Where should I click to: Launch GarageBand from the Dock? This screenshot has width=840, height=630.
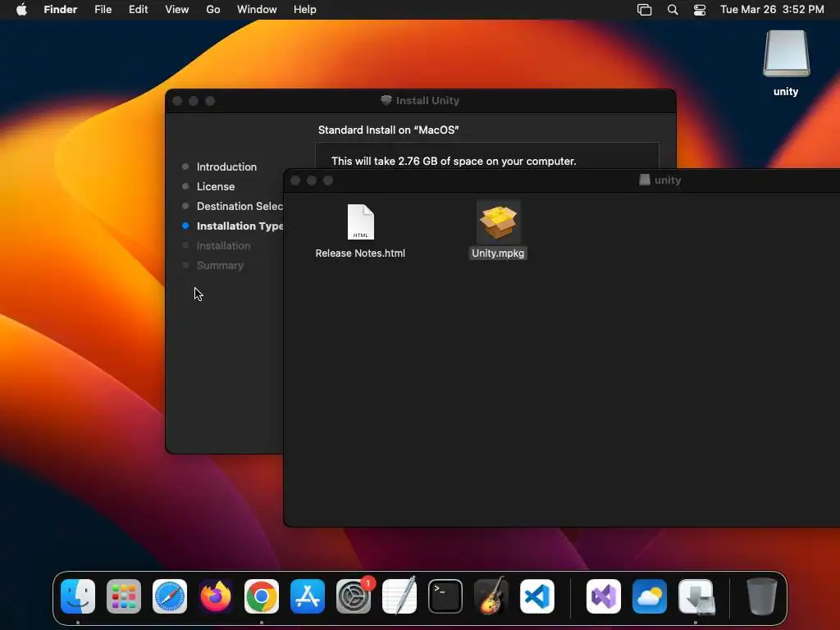point(491,596)
